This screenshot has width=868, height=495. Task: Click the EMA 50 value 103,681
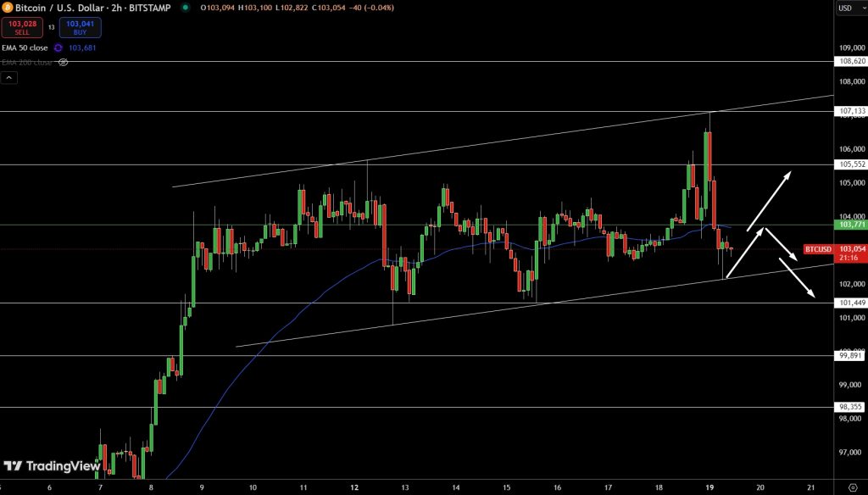[x=82, y=48]
